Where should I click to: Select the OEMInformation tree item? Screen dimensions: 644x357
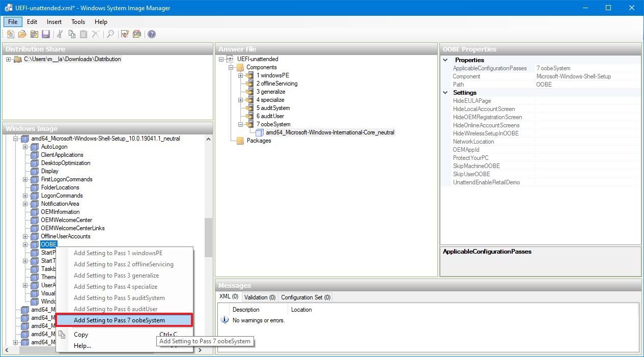tap(60, 212)
